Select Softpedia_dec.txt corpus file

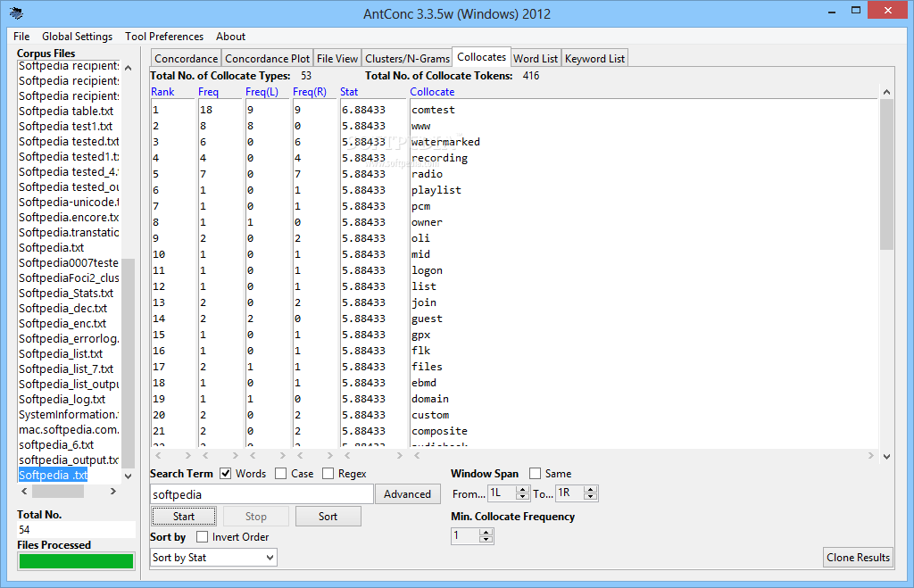(x=63, y=308)
